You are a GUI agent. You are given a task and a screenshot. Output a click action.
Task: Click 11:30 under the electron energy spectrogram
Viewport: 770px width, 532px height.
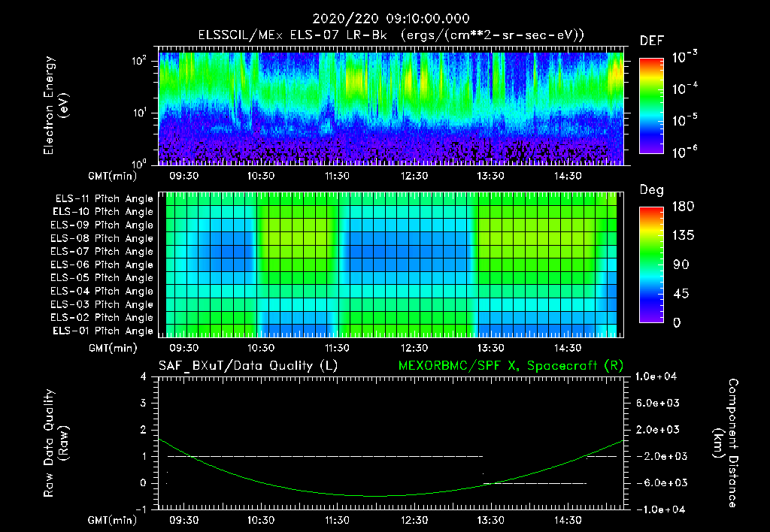point(337,176)
